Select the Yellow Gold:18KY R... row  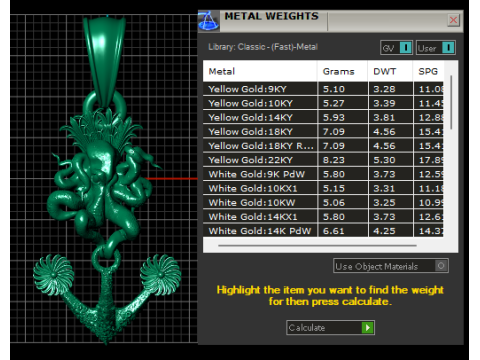click(x=323, y=146)
